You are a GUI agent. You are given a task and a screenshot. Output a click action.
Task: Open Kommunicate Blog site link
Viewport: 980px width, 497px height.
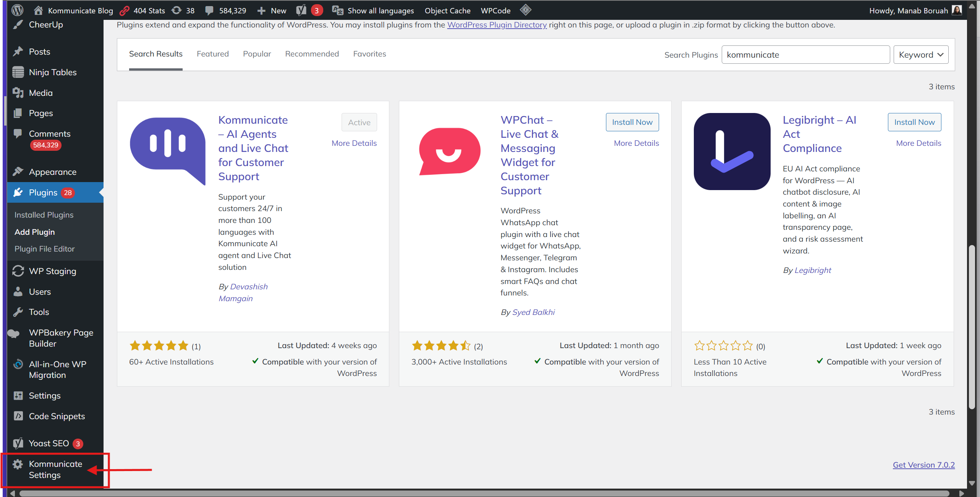(x=73, y=10)
